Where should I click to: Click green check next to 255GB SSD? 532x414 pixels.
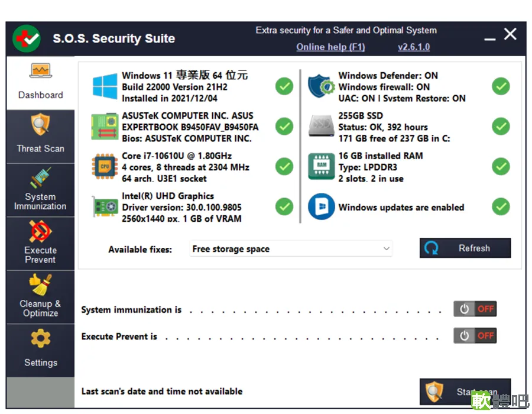501,126
